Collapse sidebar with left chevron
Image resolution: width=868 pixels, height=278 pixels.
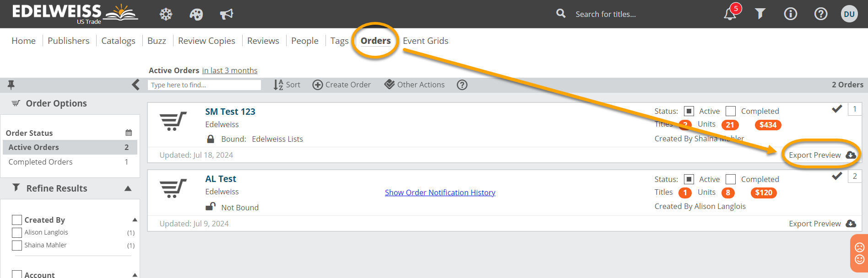pyautogui.click(x=136, y=85)
